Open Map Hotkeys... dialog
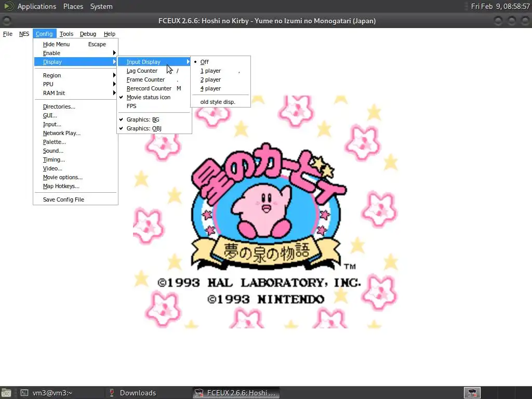Screen dimensions: 532x399 pyautogui.click(x=75, y=186)
